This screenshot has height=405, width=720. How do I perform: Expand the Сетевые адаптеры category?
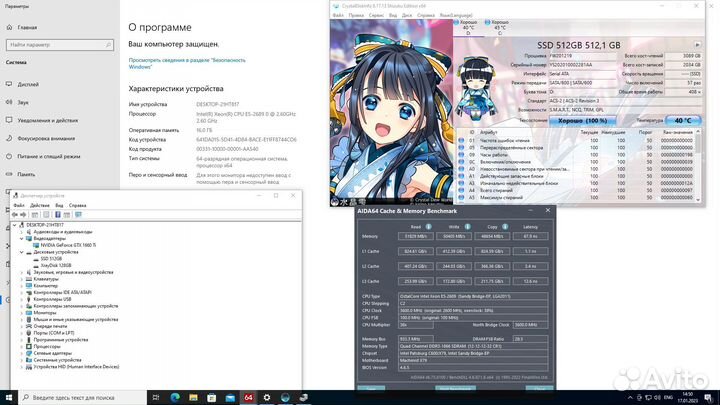click(22, 353)
